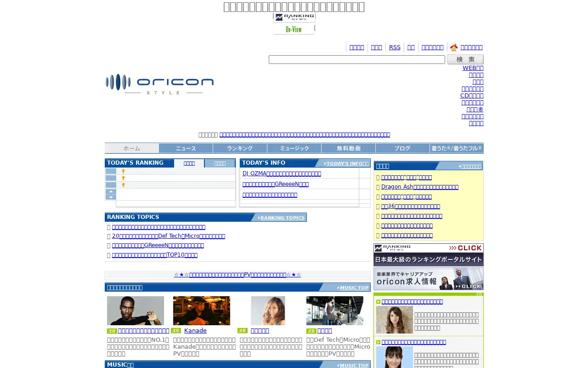
Task: Open the oricon求人情報 job banner
Action: 429,279
